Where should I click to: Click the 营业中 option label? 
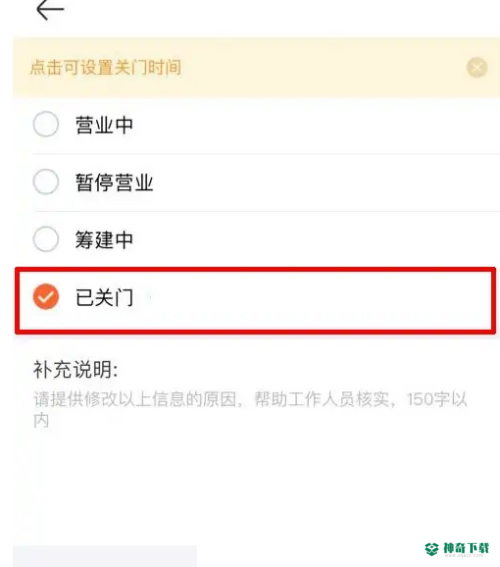coord(104,125)
